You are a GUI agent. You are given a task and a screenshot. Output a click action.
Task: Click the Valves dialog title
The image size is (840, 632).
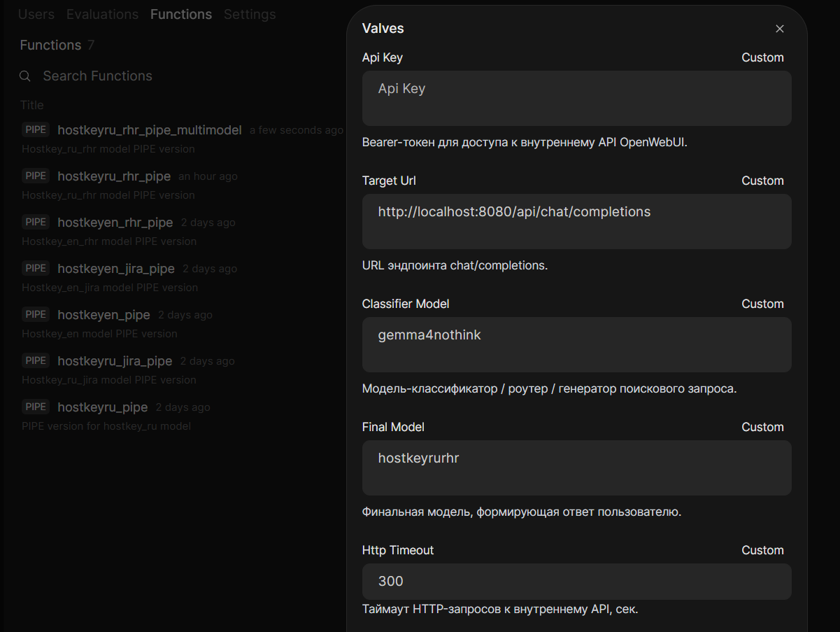pyautogui.click(x=383, y=29)
